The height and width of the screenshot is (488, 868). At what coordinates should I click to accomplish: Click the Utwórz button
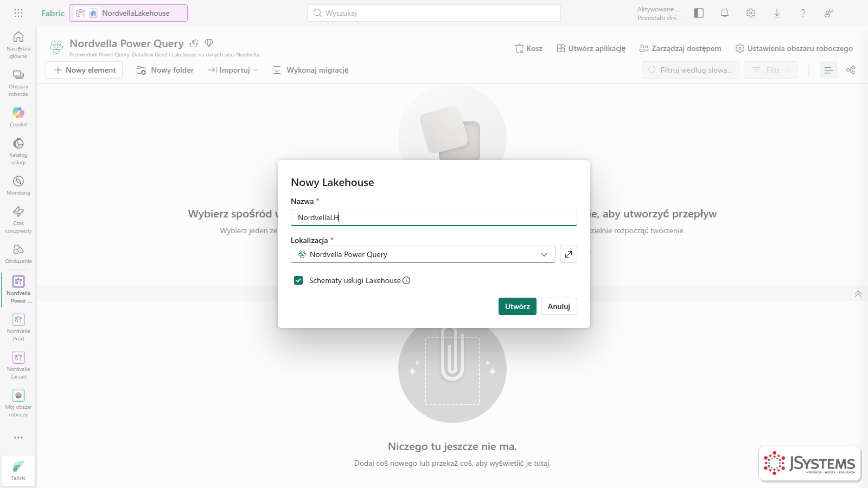tap(518, 306)
